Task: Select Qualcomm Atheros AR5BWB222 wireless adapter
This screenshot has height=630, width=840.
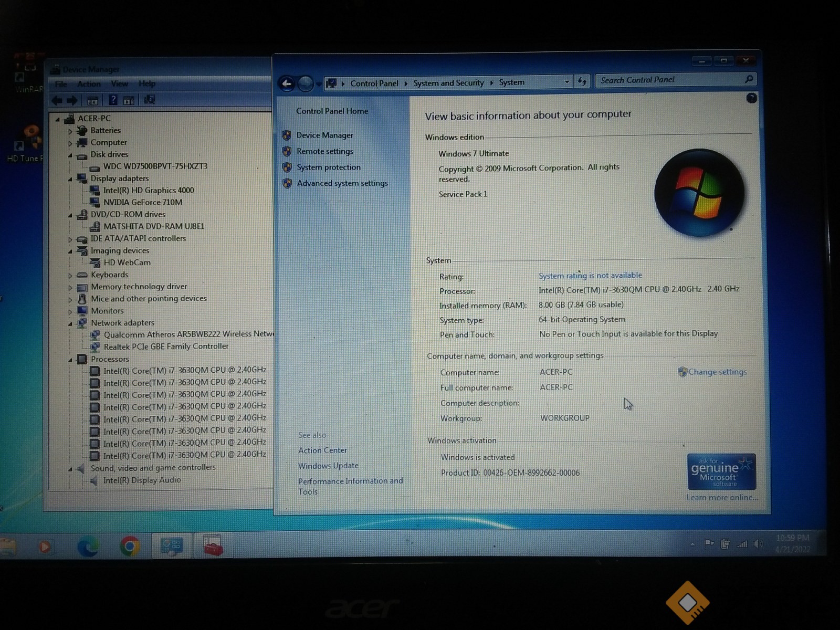Action: (x=188, y=334)
